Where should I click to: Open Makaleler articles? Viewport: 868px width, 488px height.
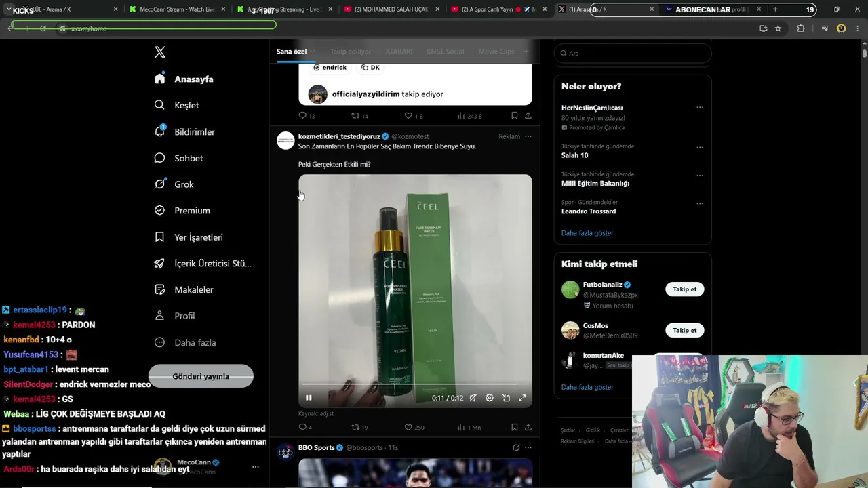[184, 289]
